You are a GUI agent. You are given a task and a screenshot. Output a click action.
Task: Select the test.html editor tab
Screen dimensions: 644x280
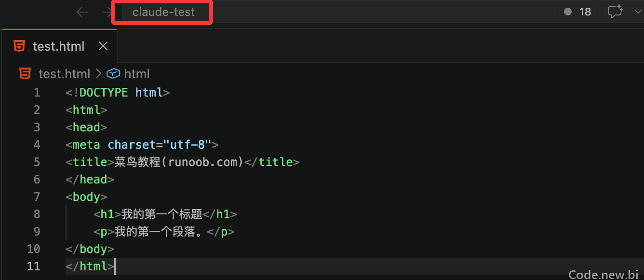[x=59, y=46]
